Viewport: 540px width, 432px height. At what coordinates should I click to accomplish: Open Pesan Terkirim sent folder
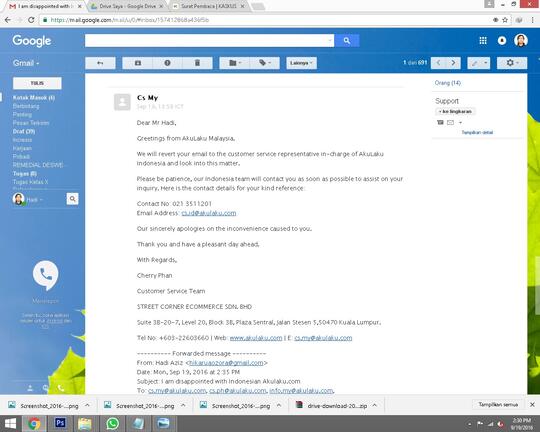pos(31,123)
